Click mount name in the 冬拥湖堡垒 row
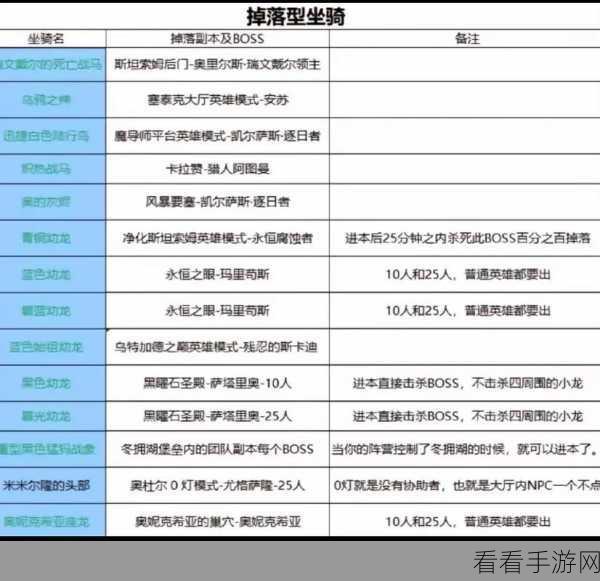Image resolution: width=600 pixels, height=581 pixels. click(47, 449)
